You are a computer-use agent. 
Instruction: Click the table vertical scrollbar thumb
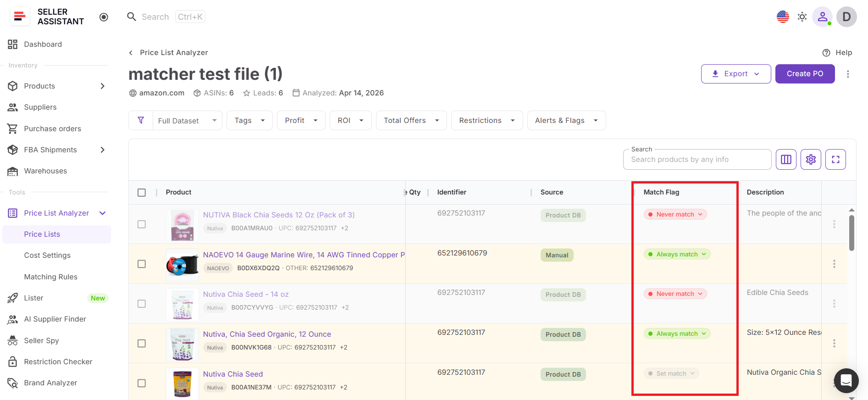click(x=851, y=233)
